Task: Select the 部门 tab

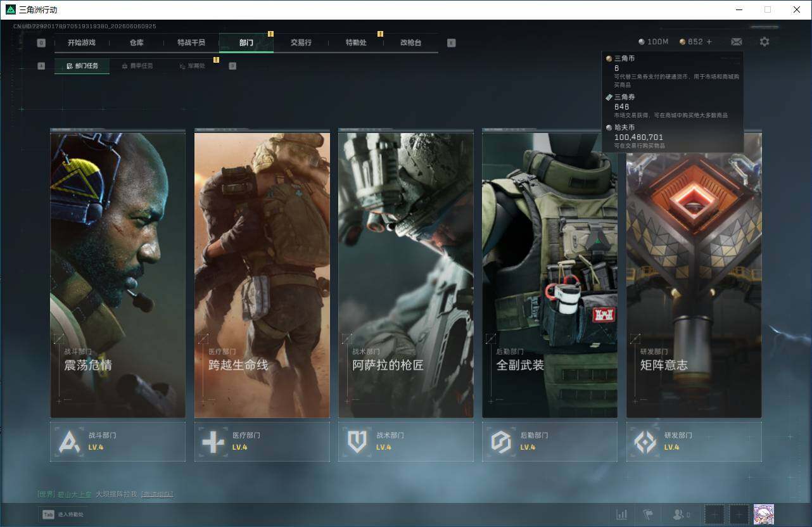Action: (x=246, y=42)
